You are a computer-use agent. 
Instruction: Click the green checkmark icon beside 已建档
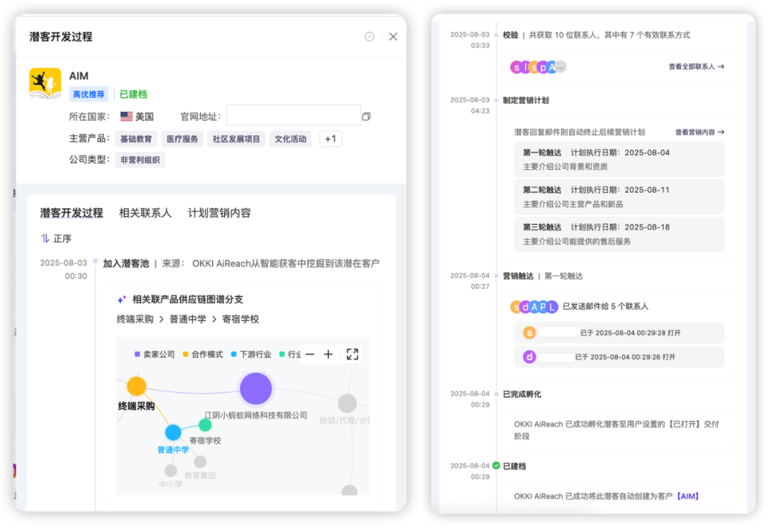click(498, 465)
